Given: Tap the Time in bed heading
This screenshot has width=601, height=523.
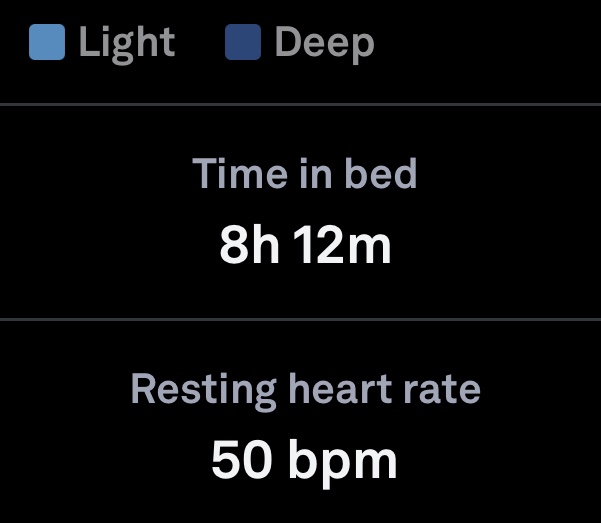Looking at the screenshot, I should pyautogui.click(x=304, y=174).
